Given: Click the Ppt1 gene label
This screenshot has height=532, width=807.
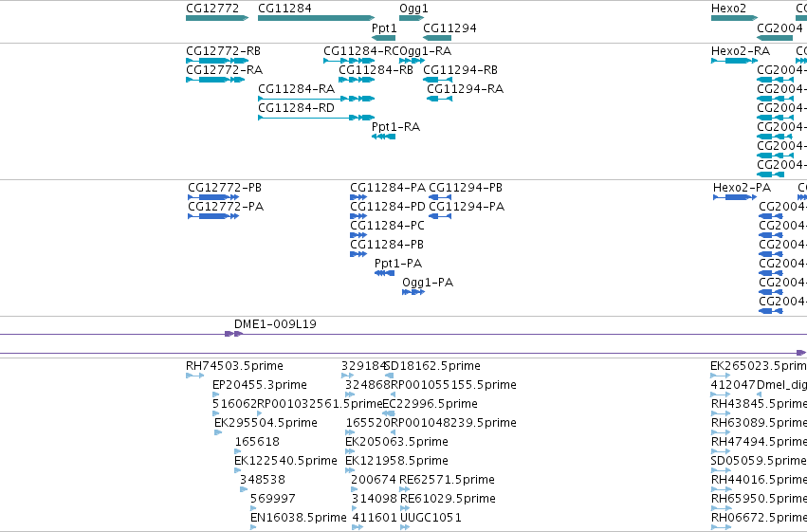Looking at the screenshot, I should (384, 28).
